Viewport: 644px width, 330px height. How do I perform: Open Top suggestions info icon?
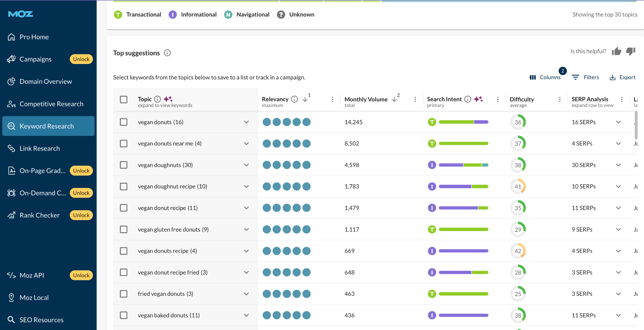tap(167, 53)
